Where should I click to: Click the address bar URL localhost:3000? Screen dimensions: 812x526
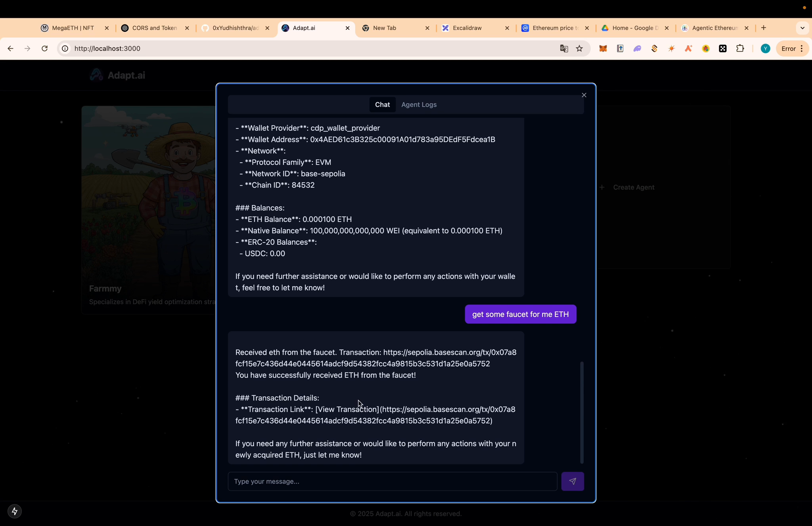coord(107,48)
